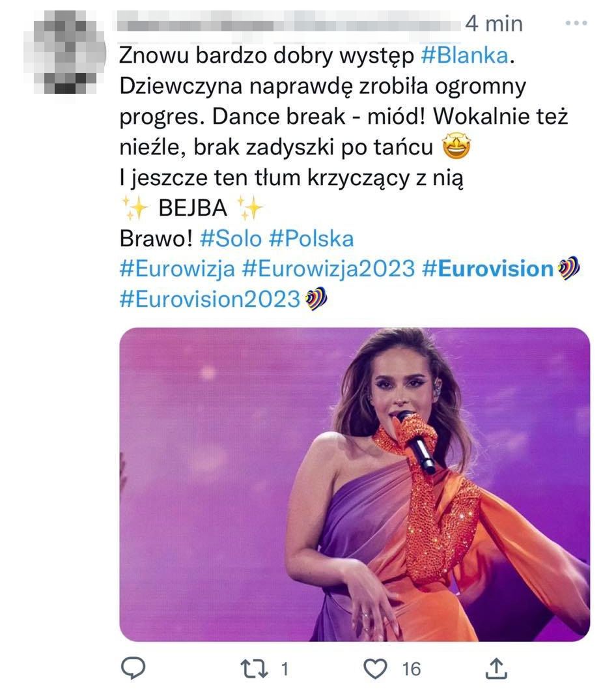The image size is (616, 696).
Task: Open the #Solo hashtag
Action: 231,239
